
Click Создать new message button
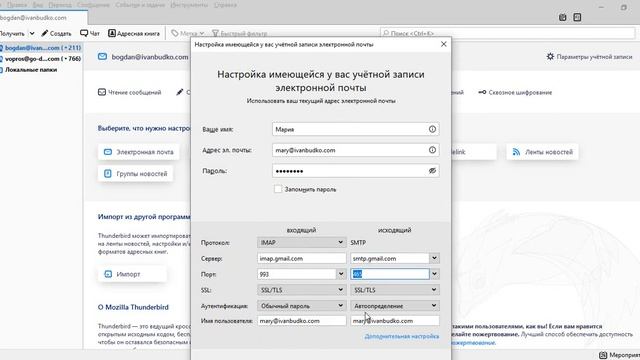point(56,33)
